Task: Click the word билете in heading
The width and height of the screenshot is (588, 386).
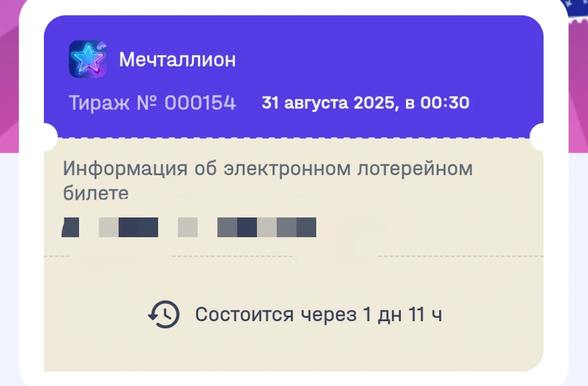Action: coord(96,193)
